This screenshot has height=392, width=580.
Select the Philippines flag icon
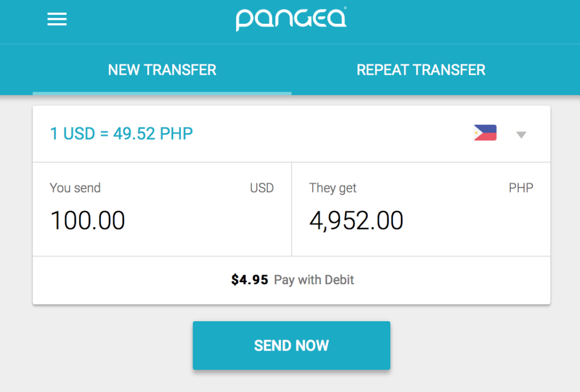pyautogui.click(x=485, y=133)
